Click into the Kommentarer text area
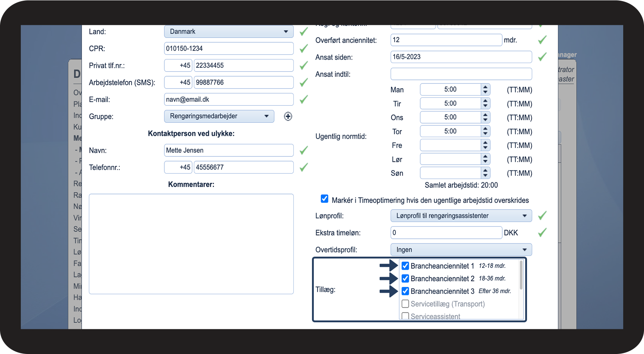This screenshot has height=354, width=644. (x=191, y=244)
